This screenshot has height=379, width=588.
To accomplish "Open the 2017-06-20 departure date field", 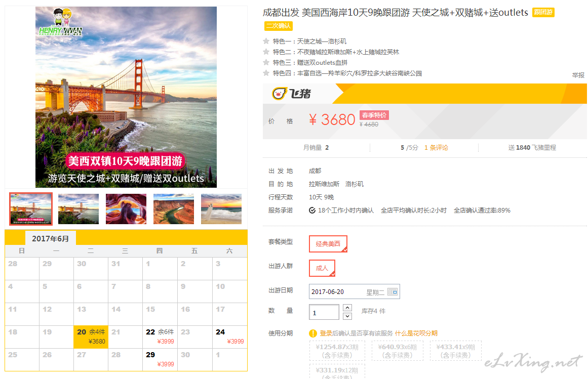I will [355, 292].
